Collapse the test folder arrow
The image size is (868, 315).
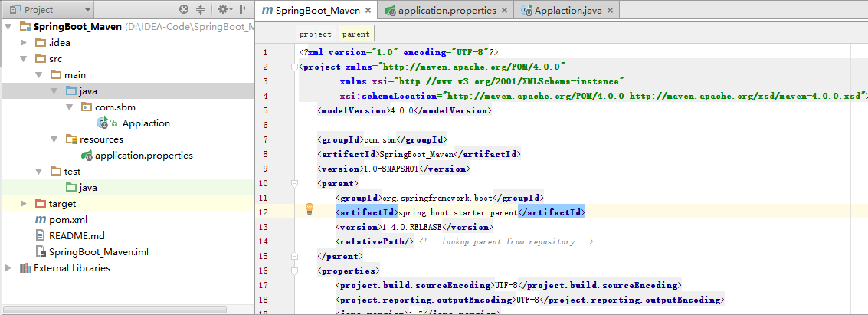coord(39,171)
